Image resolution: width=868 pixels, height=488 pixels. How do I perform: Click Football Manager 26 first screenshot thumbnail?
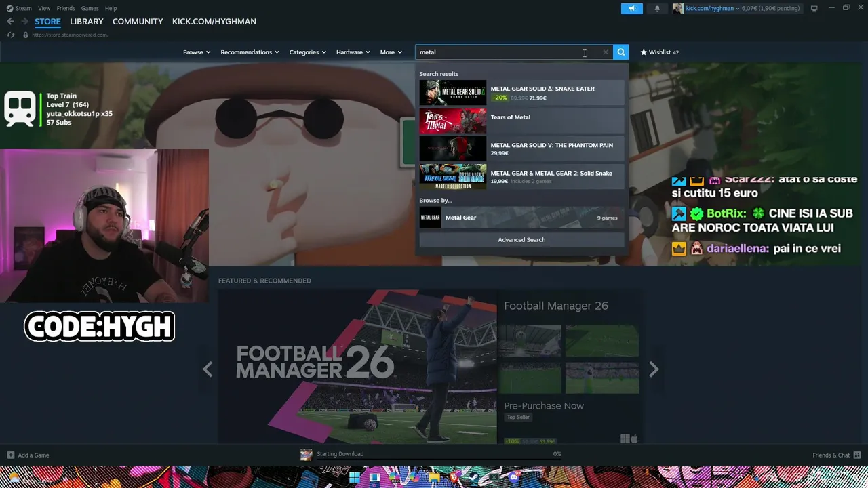[x=530, y=340]
